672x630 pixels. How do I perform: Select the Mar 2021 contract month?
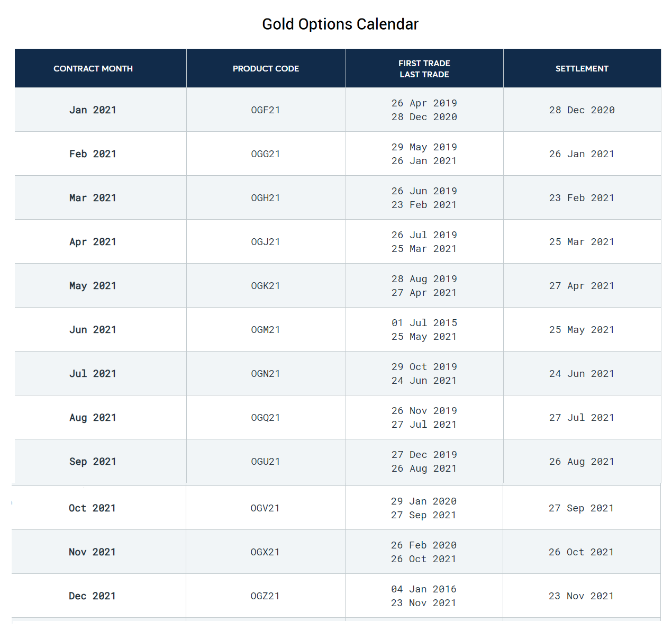pyautogui.click(x=93, y=197)
